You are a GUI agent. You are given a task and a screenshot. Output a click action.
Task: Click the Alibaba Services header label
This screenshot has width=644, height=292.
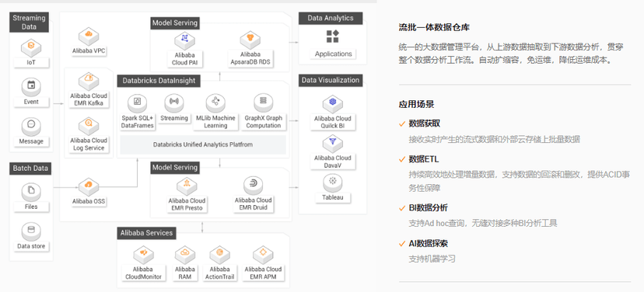[x=147, y=233]
